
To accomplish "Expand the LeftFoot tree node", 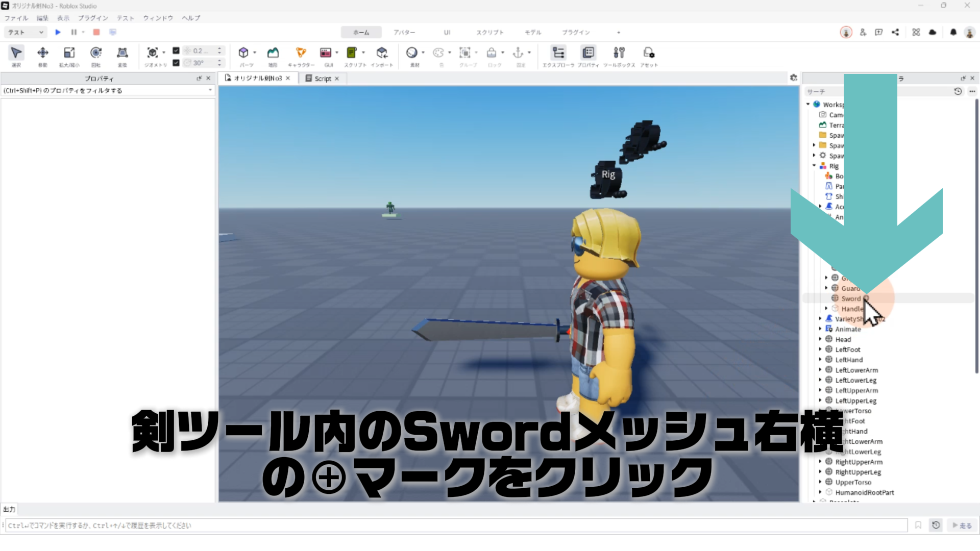I will pyautogui.click(x=820, y=349).
